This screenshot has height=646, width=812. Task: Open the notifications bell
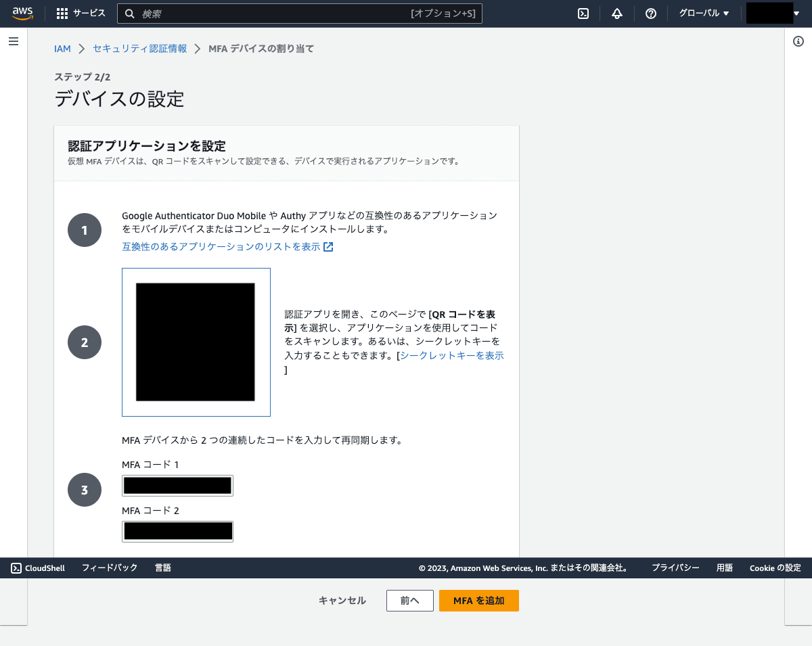click(x=617, y=14)
